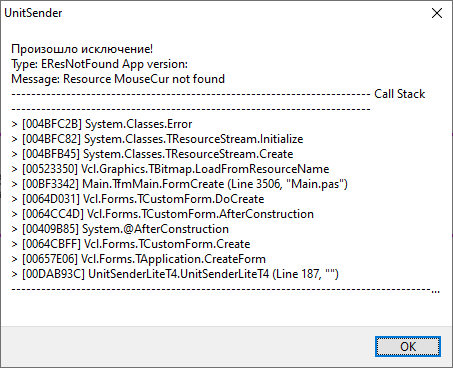The image size is (453, 368).
Task: Click the 'Call Stack' heading
Action: (399, 94)
